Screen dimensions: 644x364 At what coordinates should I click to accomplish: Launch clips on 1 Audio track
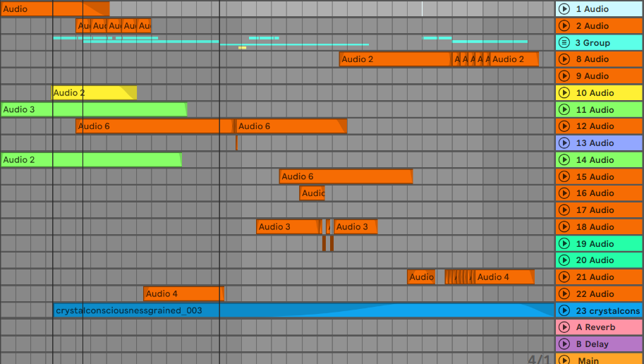[564, 8]
